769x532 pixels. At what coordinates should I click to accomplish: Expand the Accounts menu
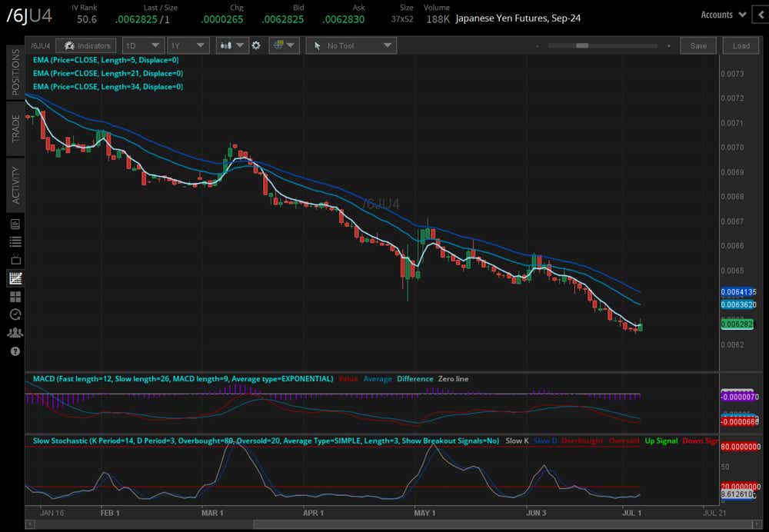click(724, 15)
